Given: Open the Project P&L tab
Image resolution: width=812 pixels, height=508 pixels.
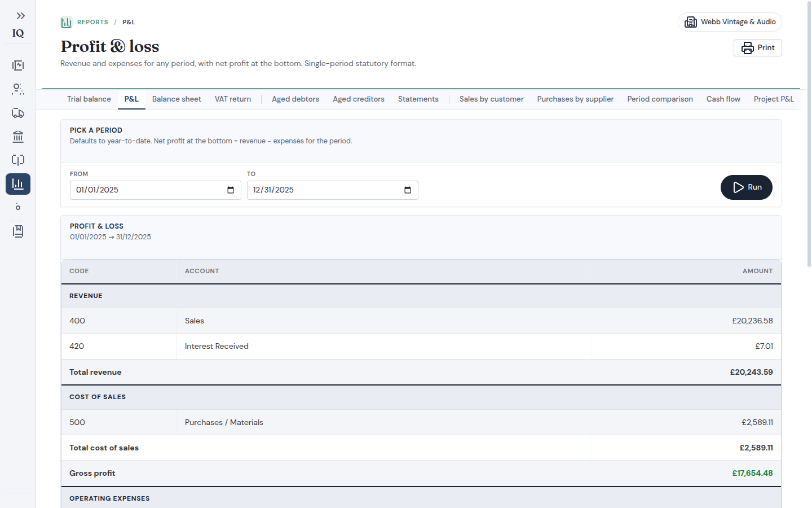Looking at the screenshot, I should click(774, 99).
